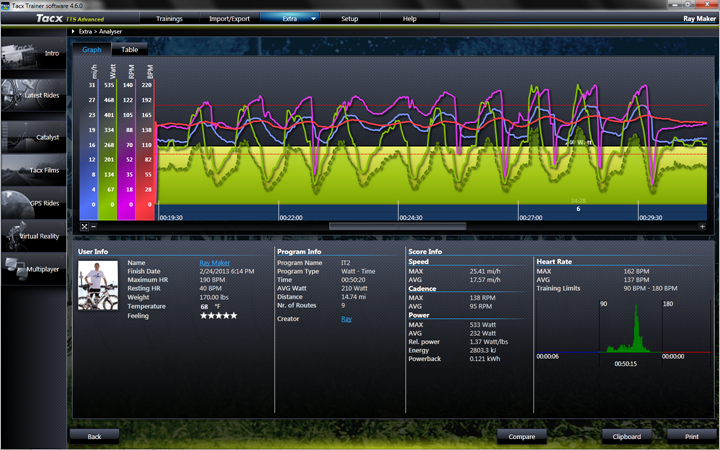Click segment marker 6 on timeline

tap(578, 209)
